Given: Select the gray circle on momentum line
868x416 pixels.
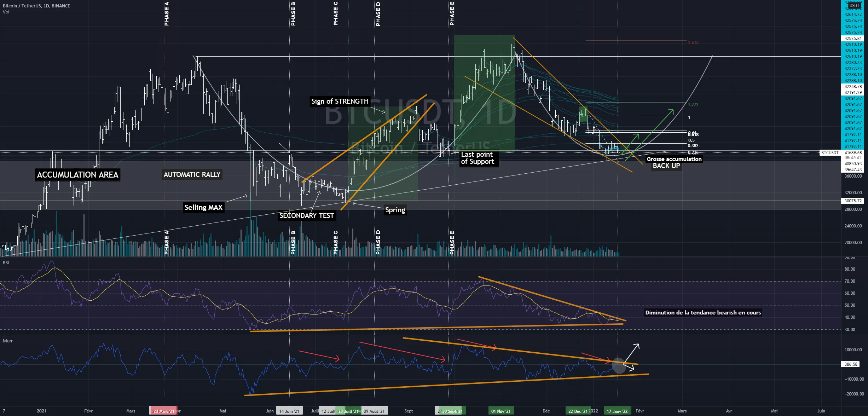Looking at the screenshot, I should [619, 366].
